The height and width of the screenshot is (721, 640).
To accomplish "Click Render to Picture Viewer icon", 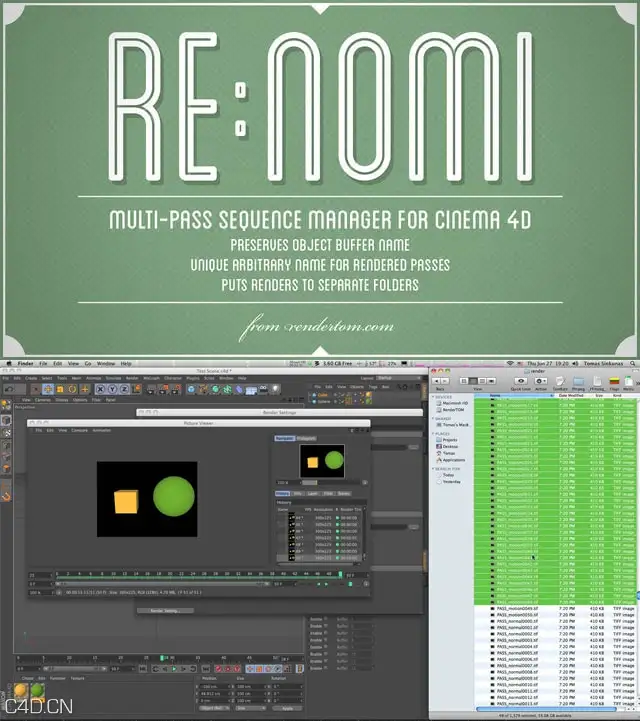I will tap(164, 389).
